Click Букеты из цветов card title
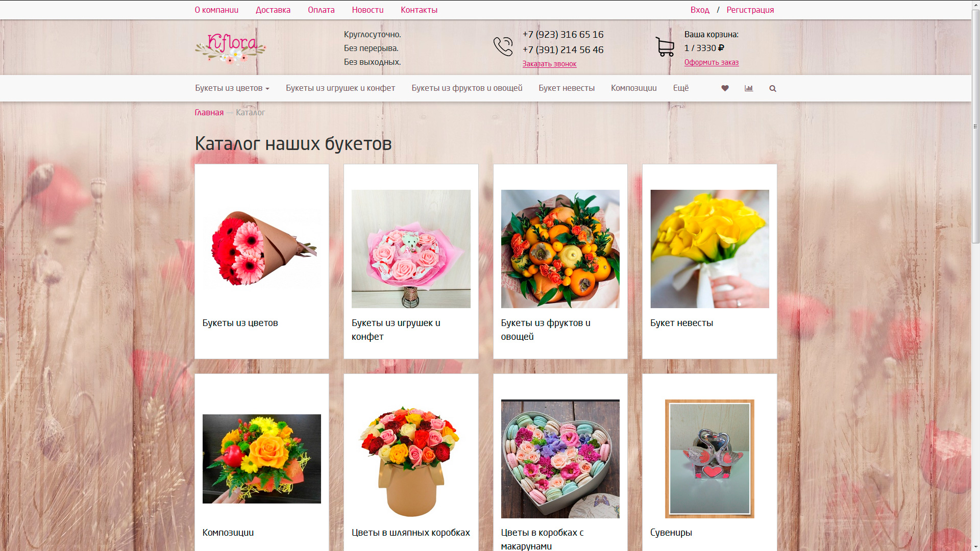980x551 pixels. tap(240, 323)
